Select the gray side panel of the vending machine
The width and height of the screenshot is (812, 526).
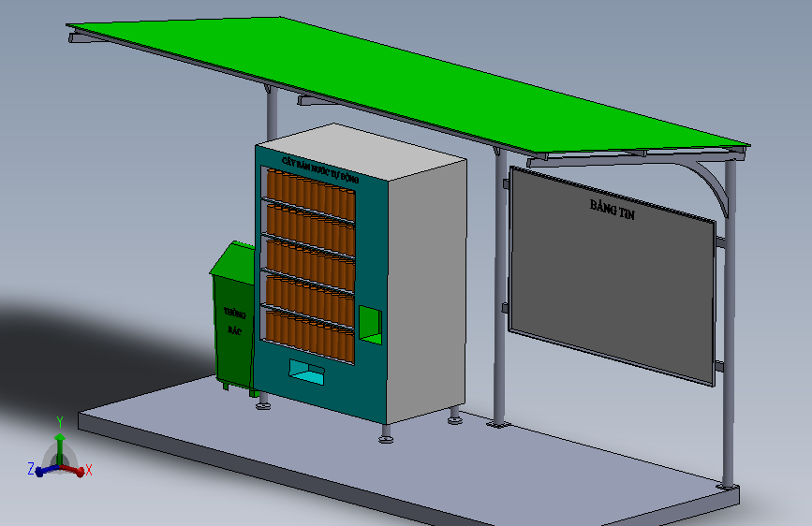[x=427, y=293]
